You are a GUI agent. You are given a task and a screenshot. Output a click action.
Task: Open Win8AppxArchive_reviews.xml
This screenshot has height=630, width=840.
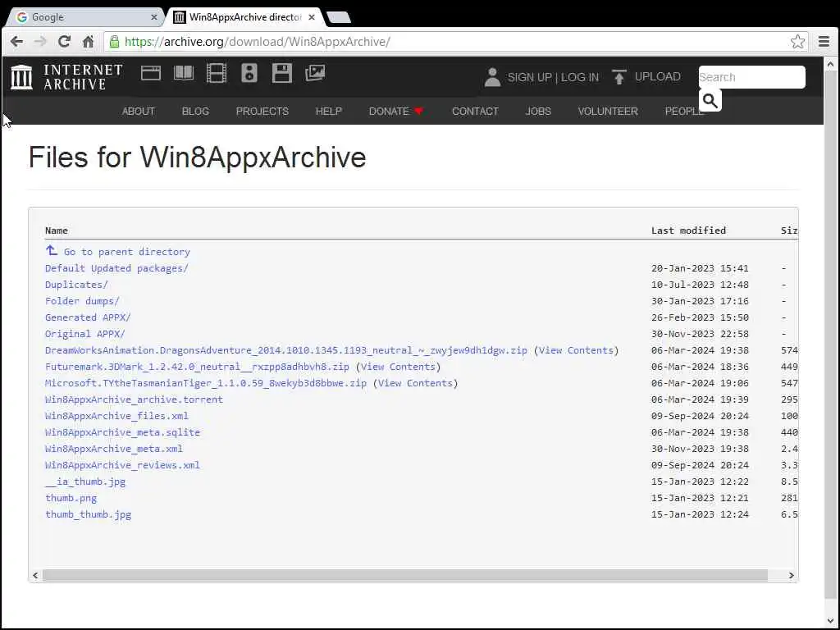point(123,465)
